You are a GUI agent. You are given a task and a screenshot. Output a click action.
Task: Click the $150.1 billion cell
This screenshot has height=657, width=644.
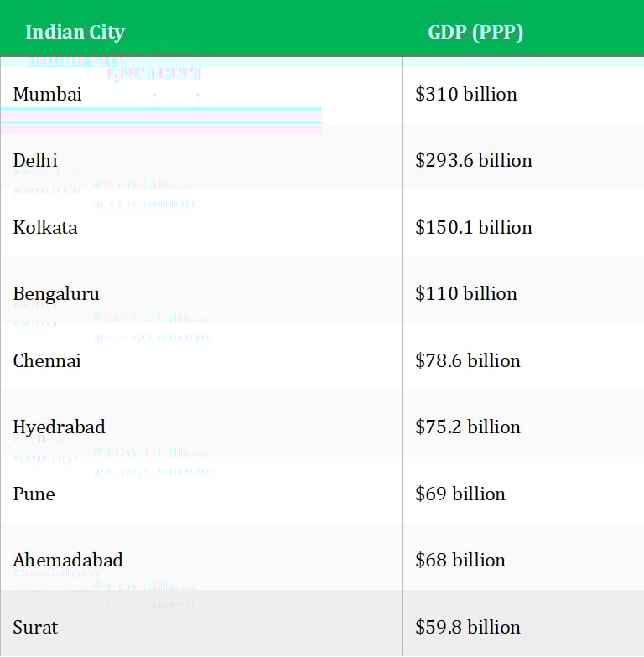tap(474, 227)
